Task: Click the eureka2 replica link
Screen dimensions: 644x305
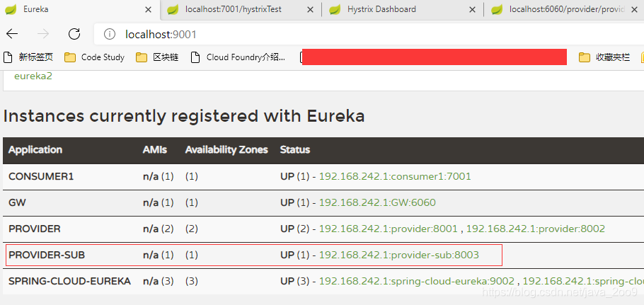Action: (x=33, y=76)
